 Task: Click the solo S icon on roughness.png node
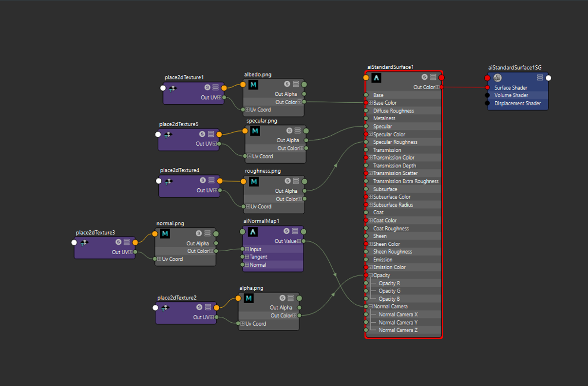coord(287,181)
